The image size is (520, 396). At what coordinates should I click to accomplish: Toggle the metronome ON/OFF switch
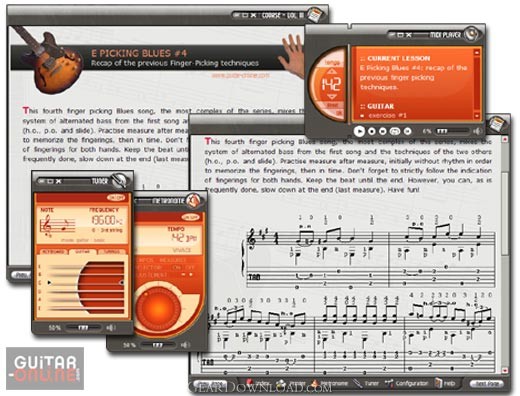tap(190, 217)
